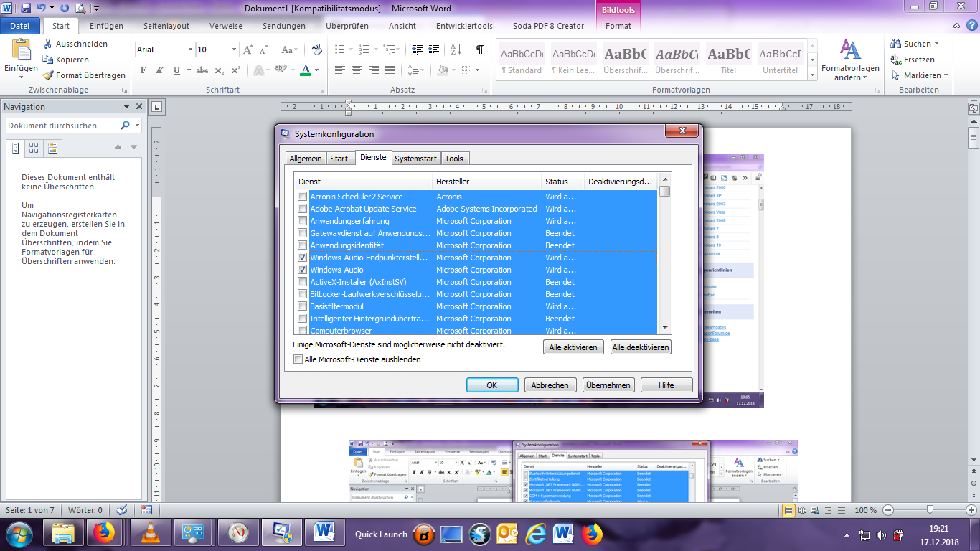Check the Basisfiltermodul service box
The image size is (980, 551).
coord(303,306)
